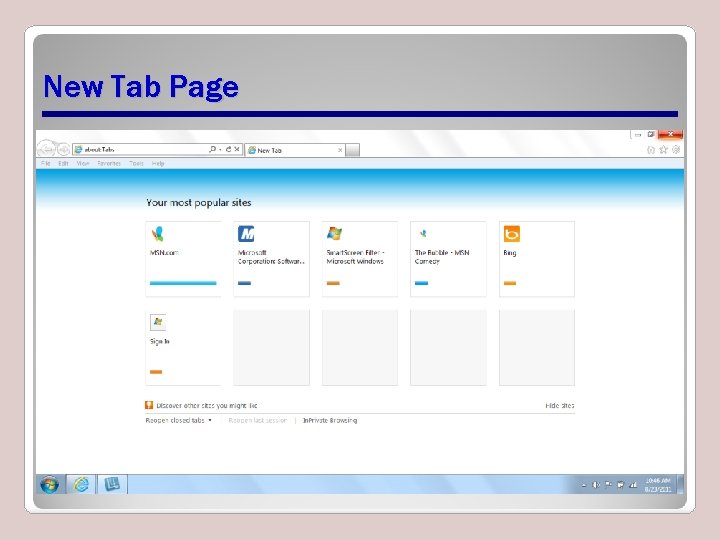Image resolution: width=720 pixels, height=540 pixels.
Task: Show hidden tray icons arrow
Action: point(584,485)
